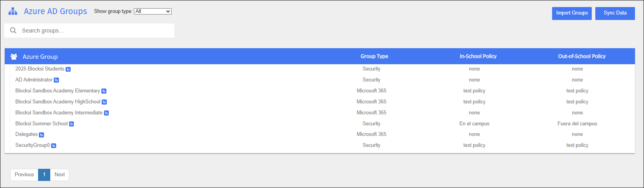Click the 'Show group type:' label
This screenshot has width=644, height=188.
point(113,11)
